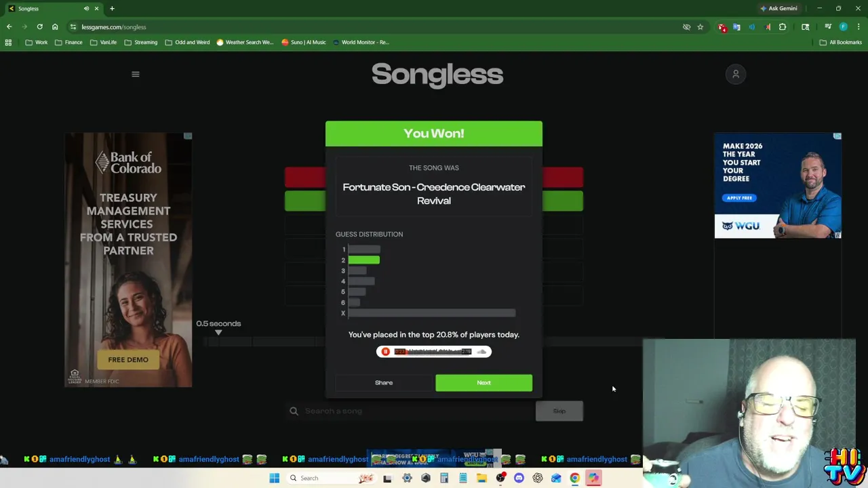Screen dimensions: 868x488
Task: Open the Streaming bookmarks folder
Action: click(140, 42)
